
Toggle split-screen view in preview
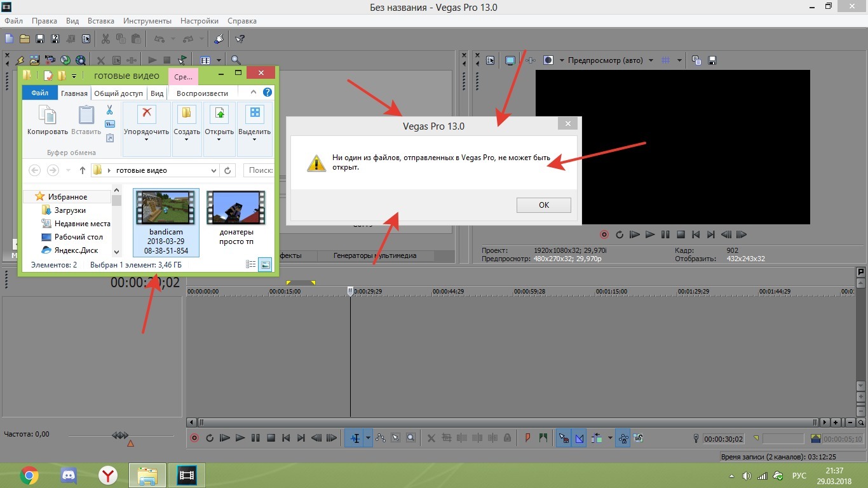coord(548,60)
